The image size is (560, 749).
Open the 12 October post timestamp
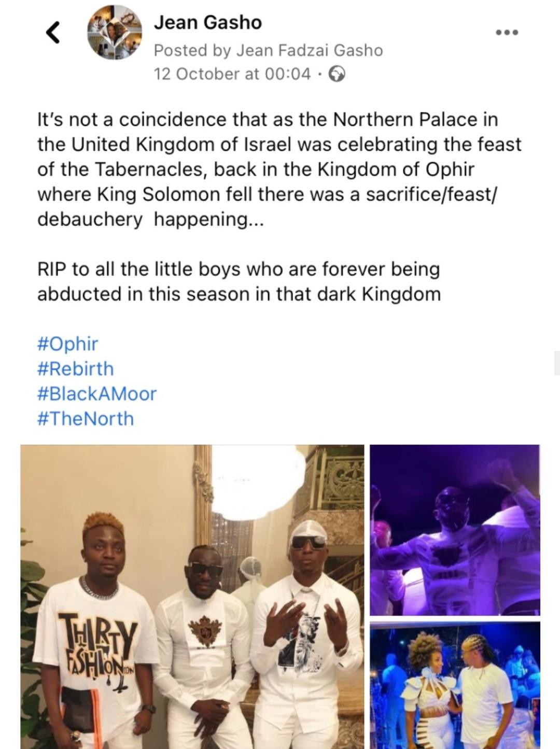(x=232, y=74)
